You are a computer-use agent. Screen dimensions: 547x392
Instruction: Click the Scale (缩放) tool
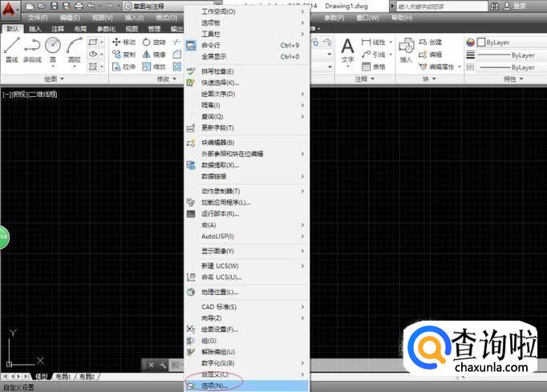(154, 67)
